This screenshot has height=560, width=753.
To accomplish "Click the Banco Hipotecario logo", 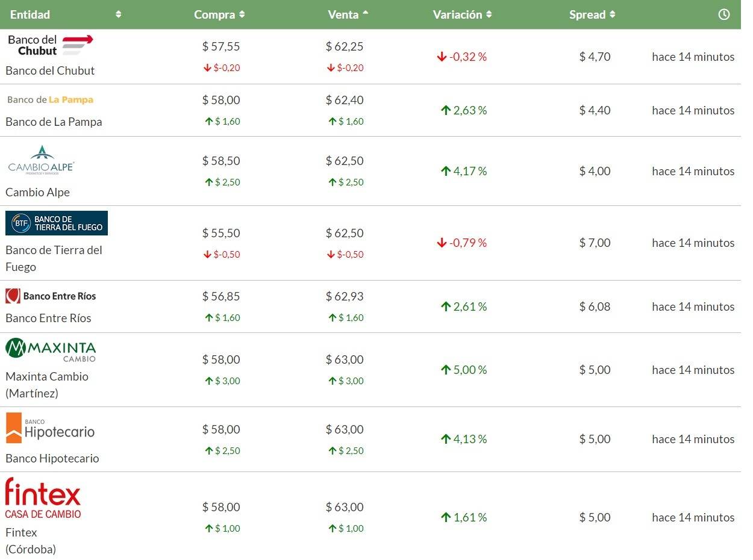I will [x=51, y=428].
